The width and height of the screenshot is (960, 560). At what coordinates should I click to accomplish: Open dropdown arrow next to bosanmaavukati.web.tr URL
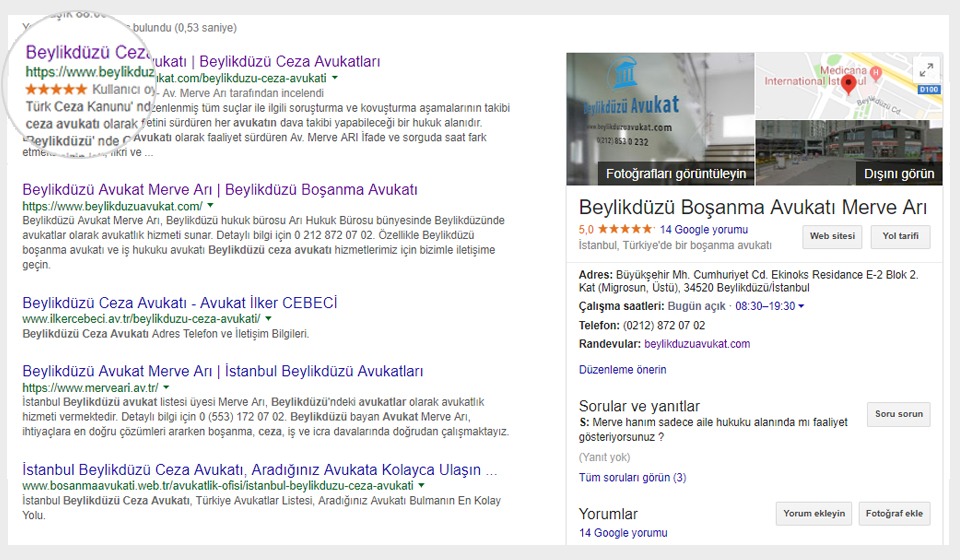tap(421, 485)
